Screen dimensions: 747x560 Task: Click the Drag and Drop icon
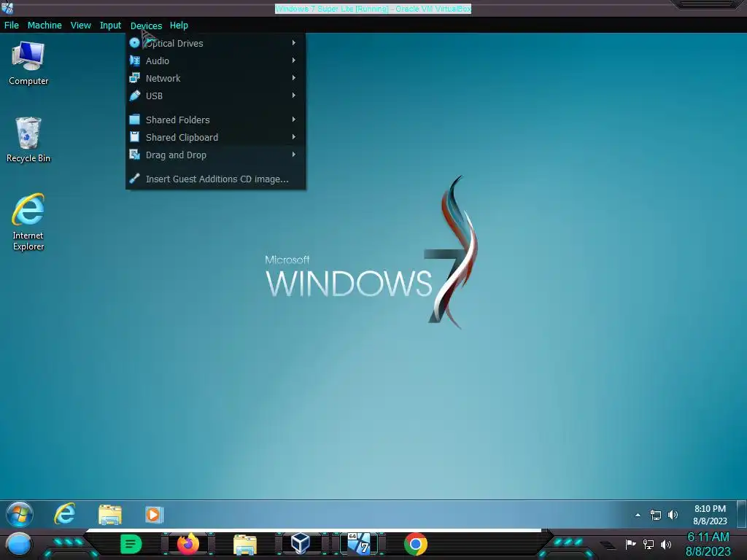(135, 155)
